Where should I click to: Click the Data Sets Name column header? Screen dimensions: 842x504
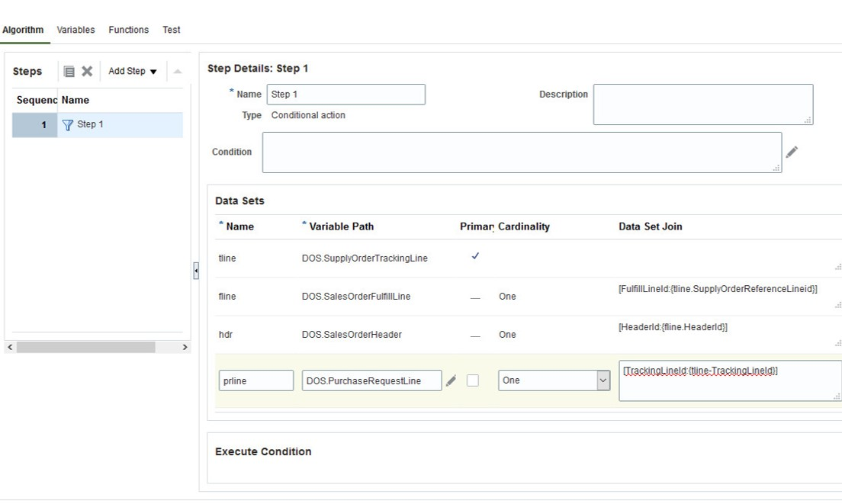tap(240, 226)
